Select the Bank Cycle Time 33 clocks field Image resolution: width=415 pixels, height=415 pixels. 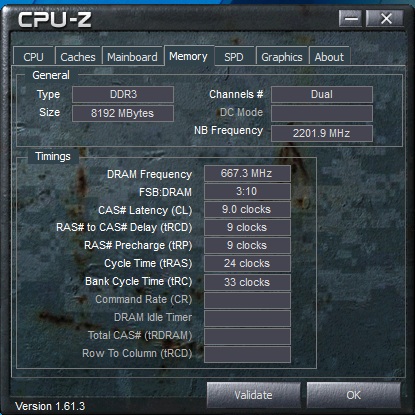(x=247, y=282)
